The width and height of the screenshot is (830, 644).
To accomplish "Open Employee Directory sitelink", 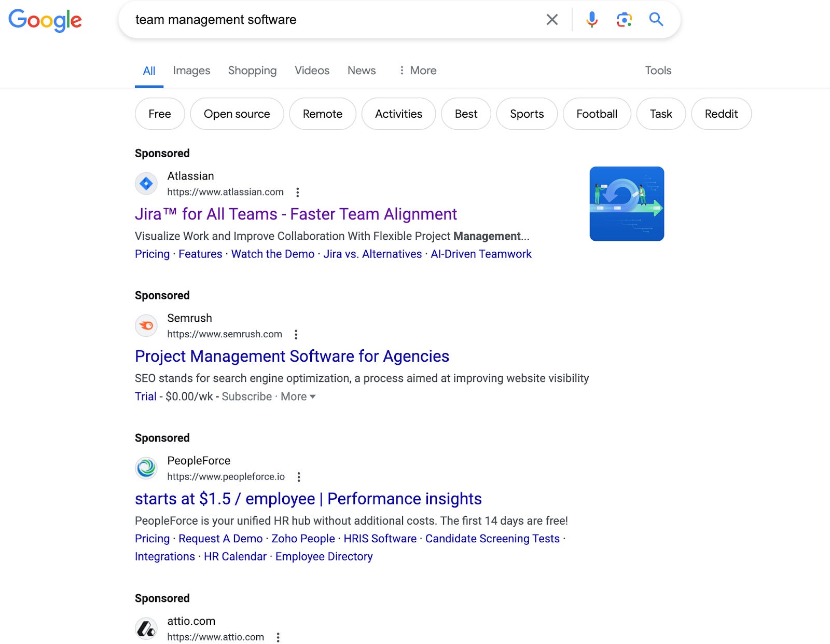I will click(324, 556).
